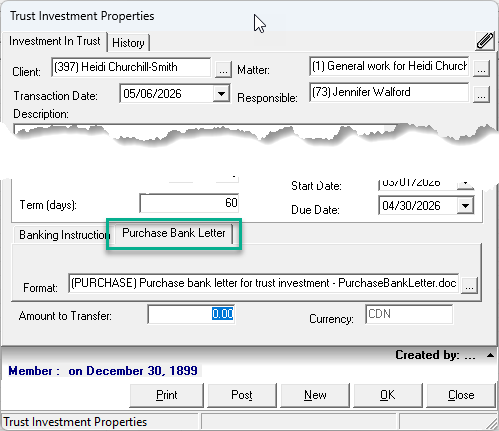The image size is (499, 431).
Task: Click the Client field Heidi Churchill-Smith
Action: [131, 67]
